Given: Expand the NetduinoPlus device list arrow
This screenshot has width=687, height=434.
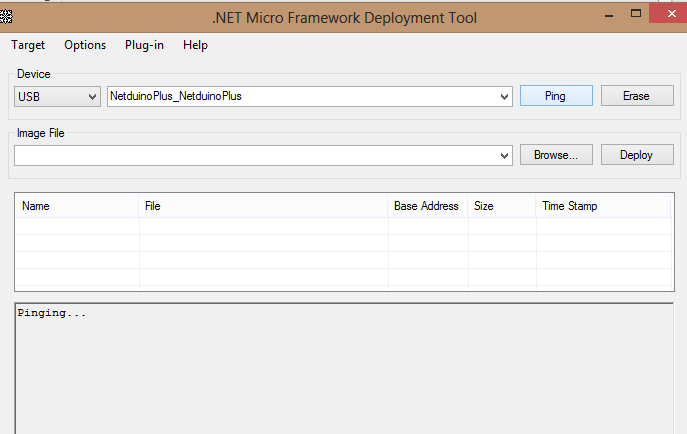Looking at the screenshot, I should coord(505,97).
